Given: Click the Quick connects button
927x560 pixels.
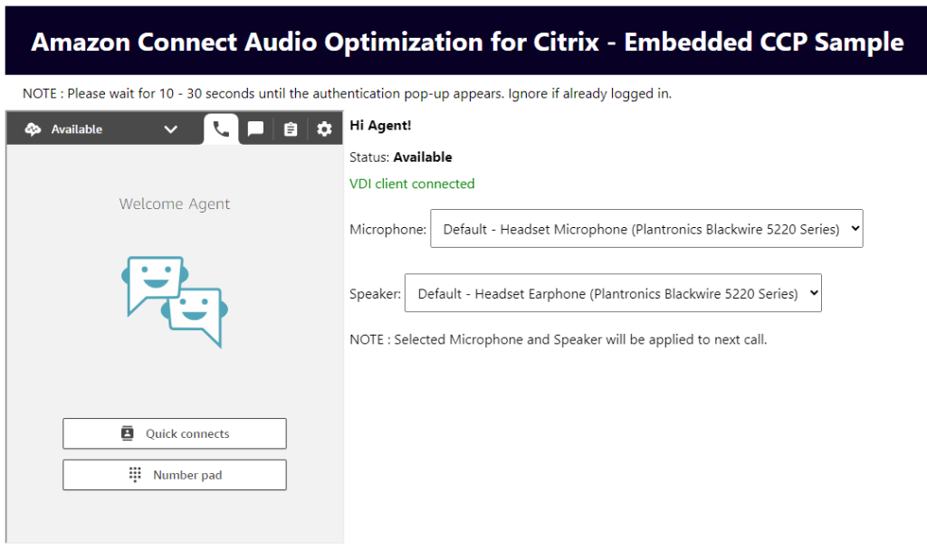Looking at the screenshot, I should coord(174,432).
